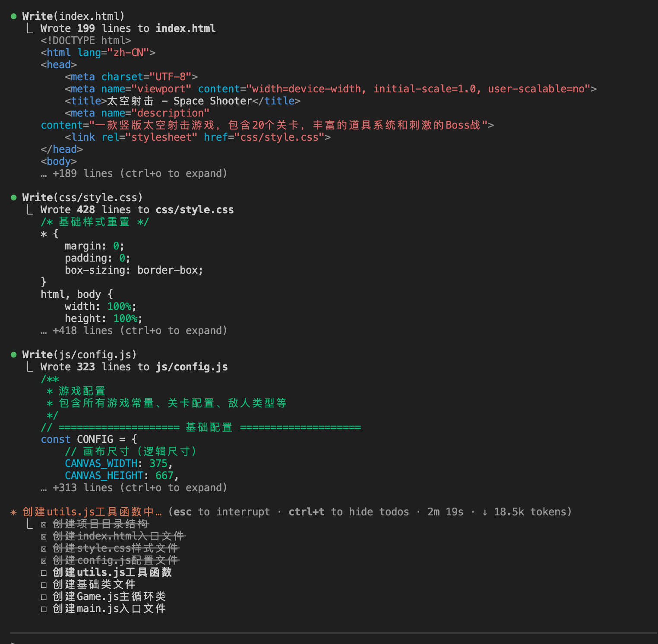
Task: Click the todo label 创建项目目录结构
Action: (101, 524)
